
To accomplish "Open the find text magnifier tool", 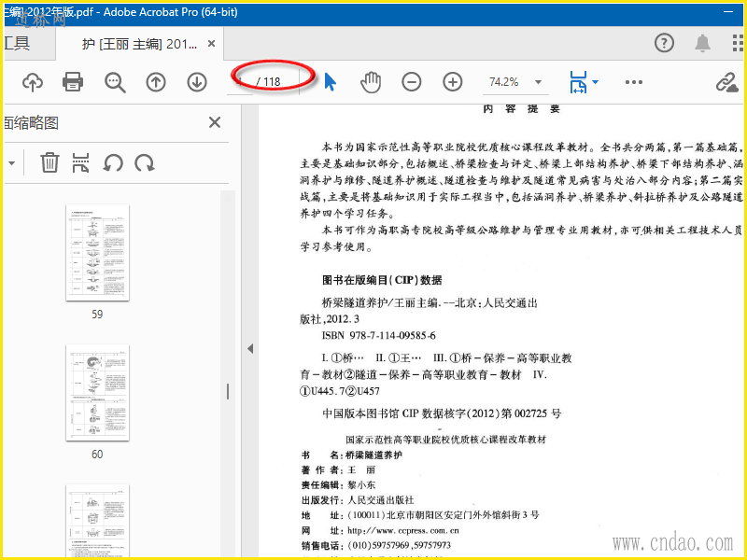I will [x=115, y=82].
